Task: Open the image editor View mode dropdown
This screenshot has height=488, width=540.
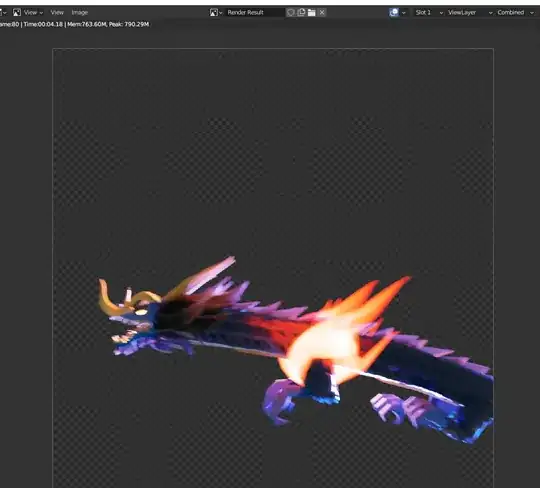Action: point(28,12)
